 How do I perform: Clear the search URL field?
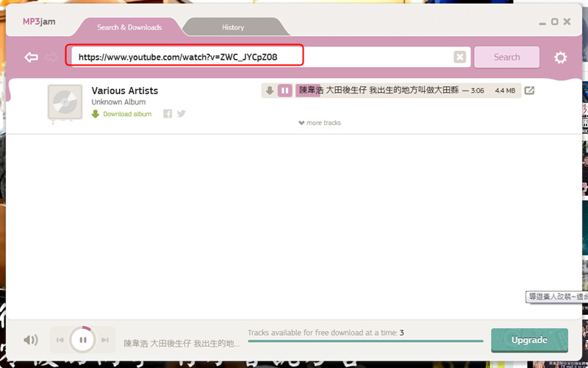[460, 57]
